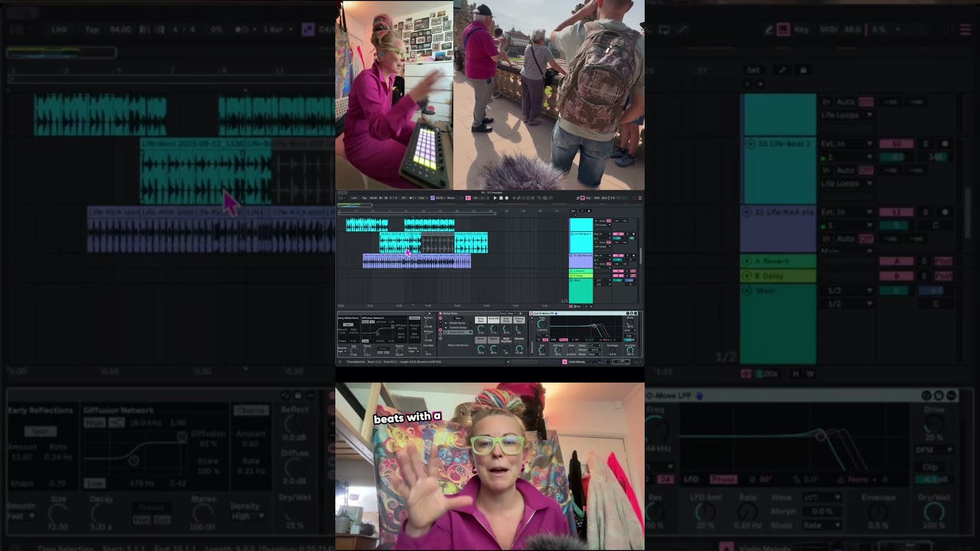Click Reverb Size knob
The image size is (980, 551).
[354, 350]
